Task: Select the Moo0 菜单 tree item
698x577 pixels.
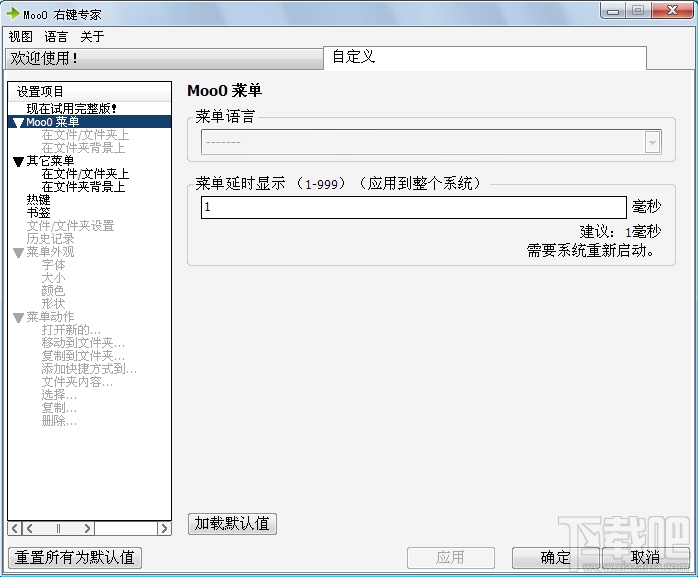Action: 53,122
